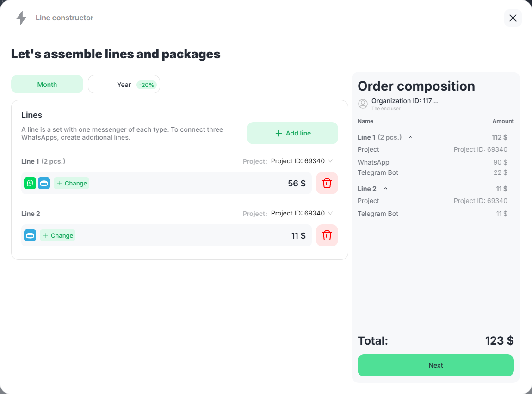Click Change messengers for Line 2
532x394 pixels.
tap(57, 235)
